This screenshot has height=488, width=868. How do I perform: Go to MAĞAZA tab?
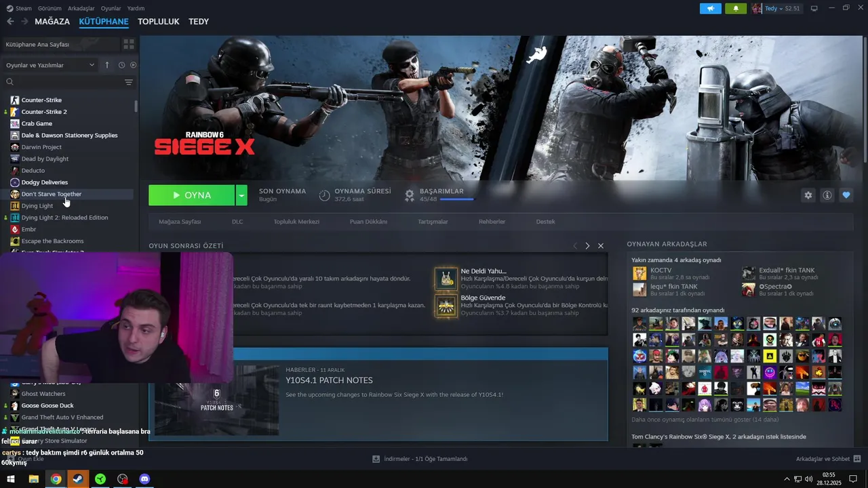click(x=52, y=22)
